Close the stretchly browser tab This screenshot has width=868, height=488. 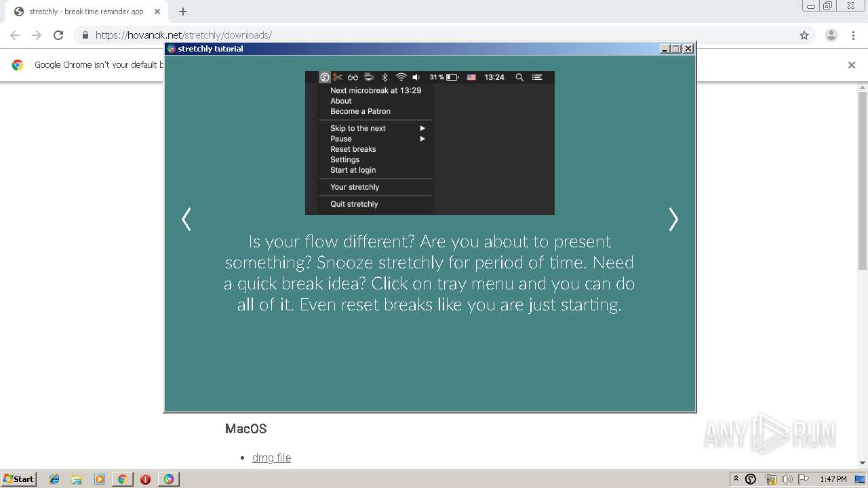(x=157, y=12)
